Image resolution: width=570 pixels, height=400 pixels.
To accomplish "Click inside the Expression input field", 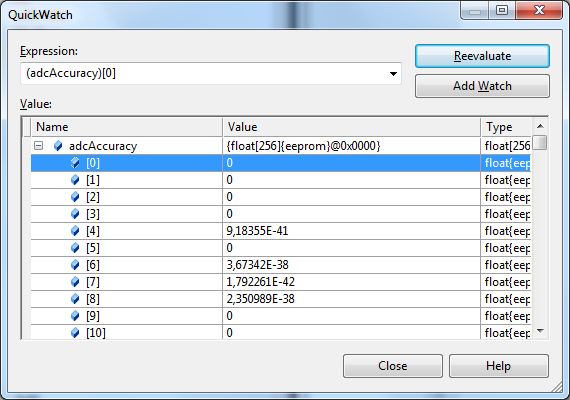I will (x=204, y=73).
